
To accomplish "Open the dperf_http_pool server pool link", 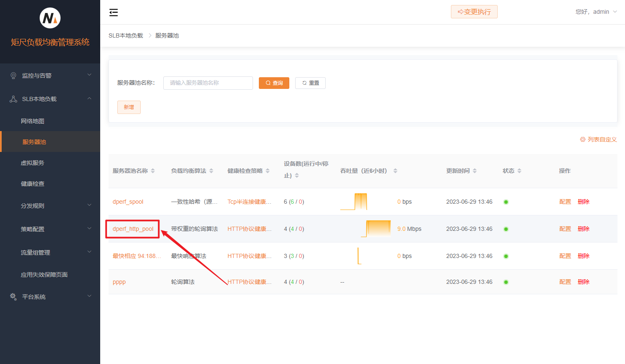I will pyautogui.click(x=133, y=229).
